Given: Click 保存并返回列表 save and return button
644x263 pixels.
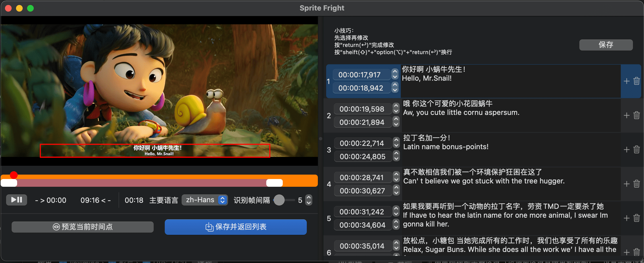Looking at the screenshot, I should click(x=235, y=227).
